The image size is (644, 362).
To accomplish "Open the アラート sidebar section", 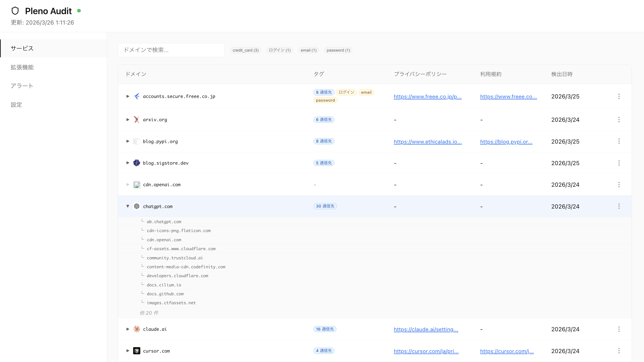I will (54, 86).
